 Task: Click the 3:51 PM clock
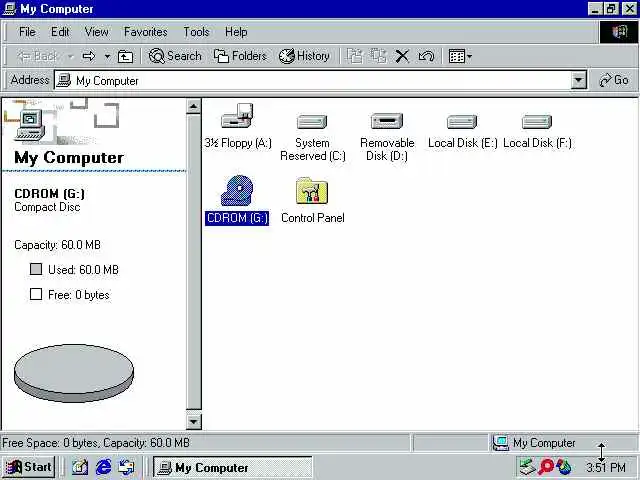[x=606, y=467]
